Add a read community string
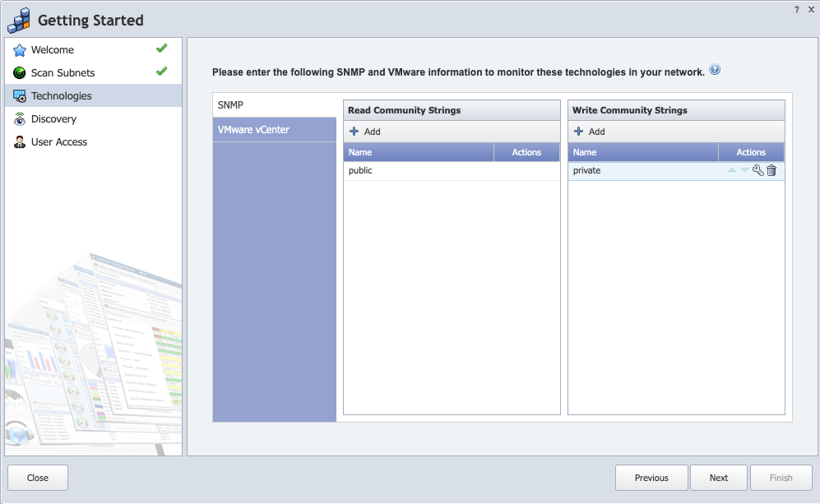 365,132
